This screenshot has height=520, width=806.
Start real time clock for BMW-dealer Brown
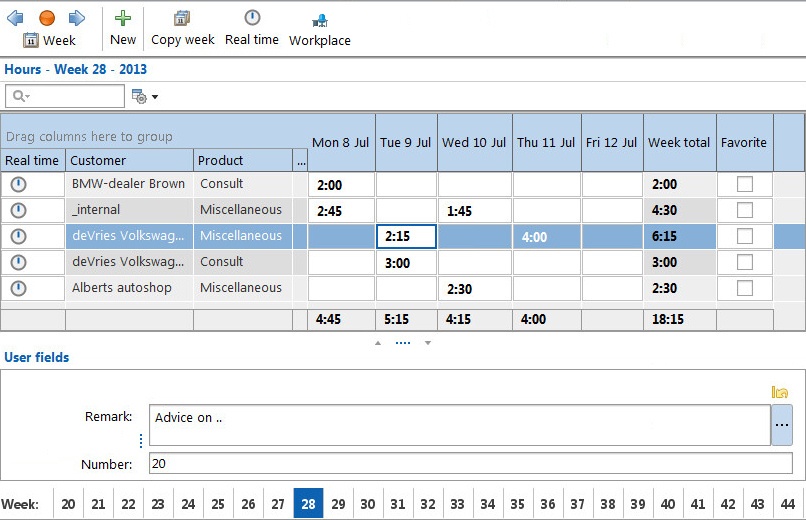[x=19, y=184]
